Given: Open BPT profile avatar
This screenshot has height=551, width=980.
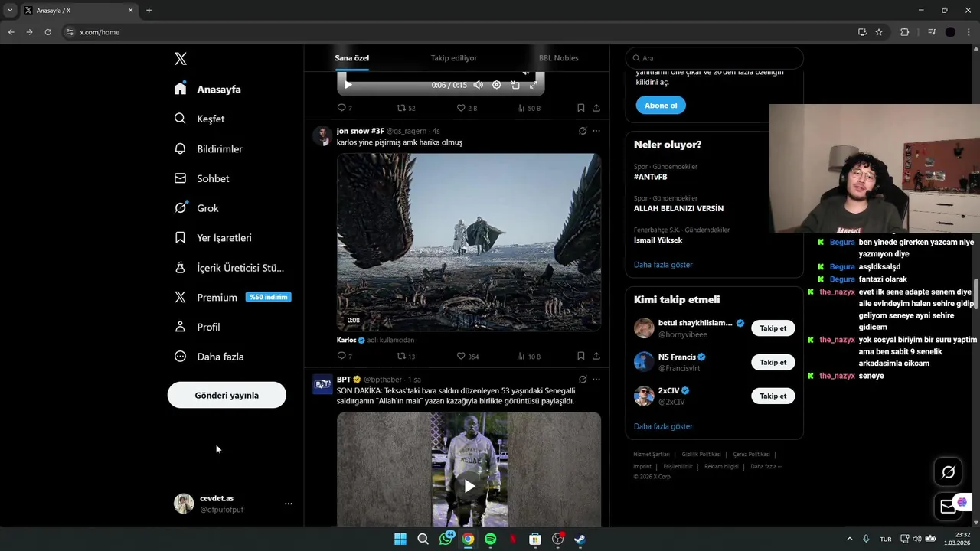Looking at the screenshot, I should point(322,384).
